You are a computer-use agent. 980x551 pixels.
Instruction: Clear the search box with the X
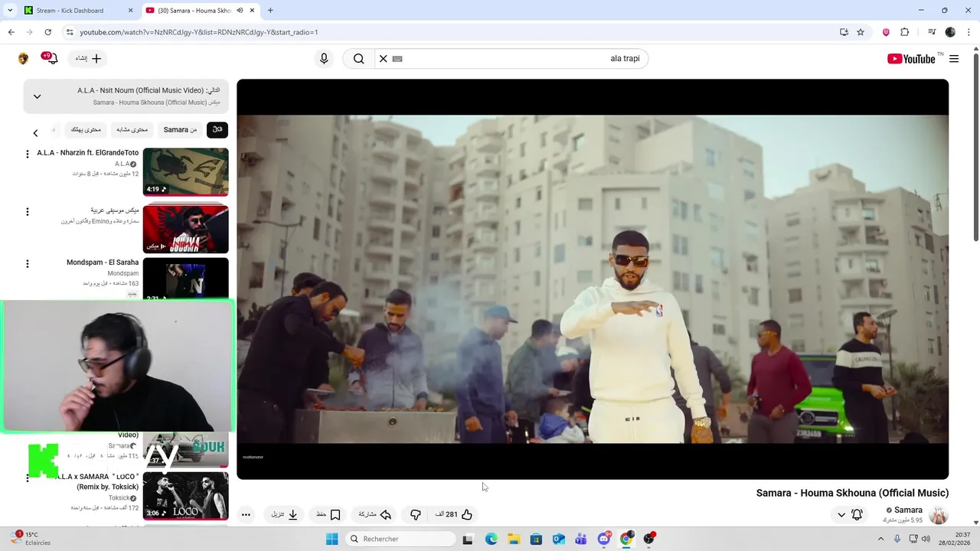tap(383, 59)
